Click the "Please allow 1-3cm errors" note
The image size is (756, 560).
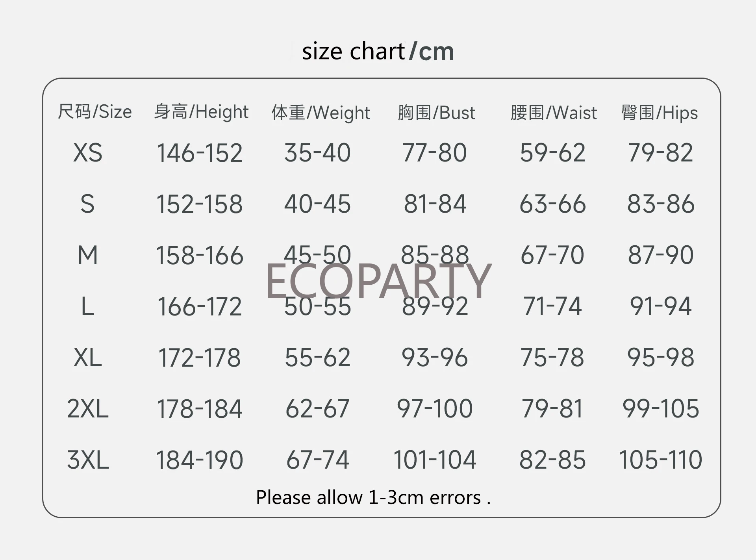pos(372,497)
